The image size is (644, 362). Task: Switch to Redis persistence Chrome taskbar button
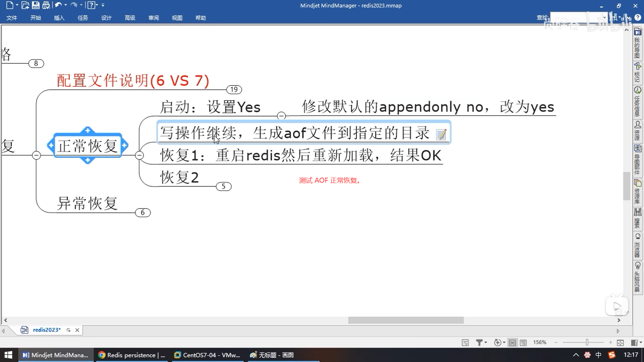tap(132, 355)
